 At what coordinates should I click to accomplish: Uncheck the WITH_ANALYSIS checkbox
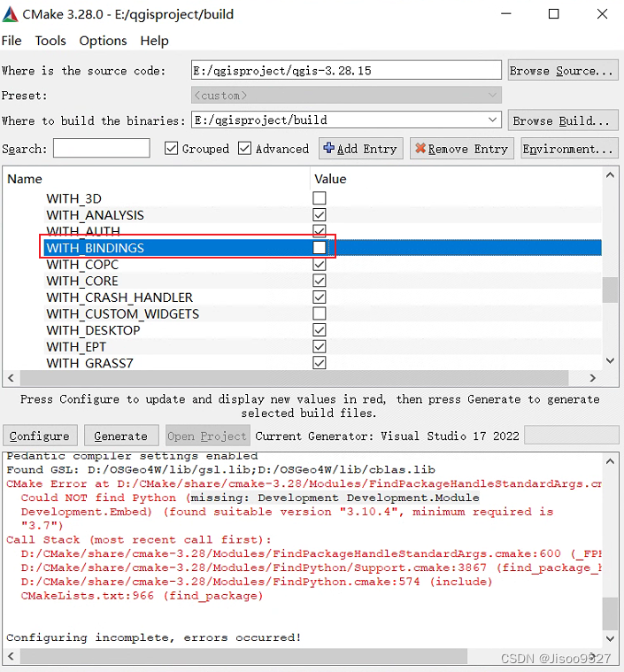320,215
